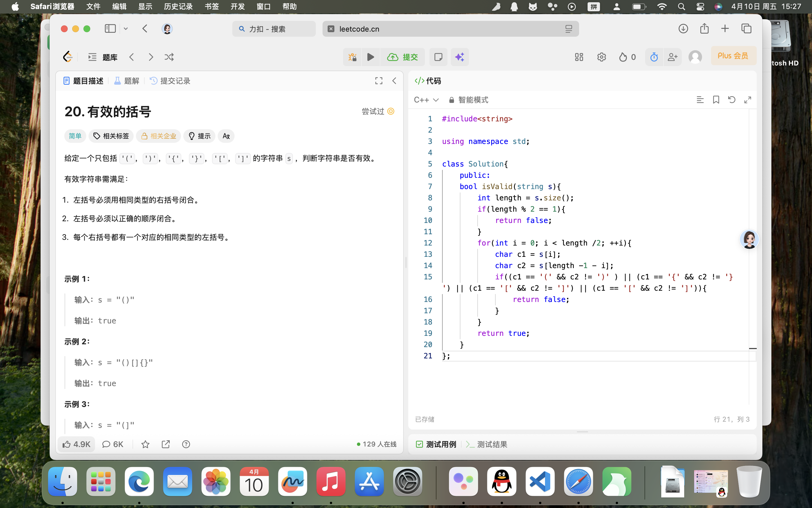Viewport: 812px width, 508px height.
Task: Favorite the problem with the star
Action: (x=145, y=444)
